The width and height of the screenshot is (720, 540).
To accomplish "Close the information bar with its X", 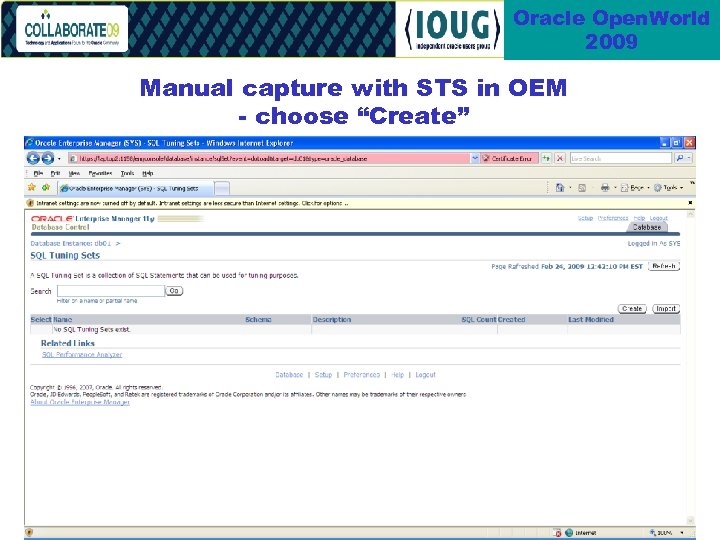I will coord(690,202).
